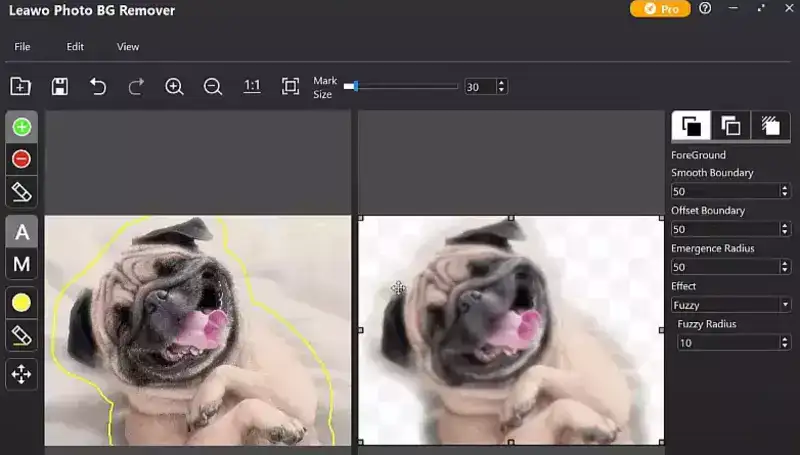Click the Smooth Boundary value field
This screenshot has width=800, height=455.
(724, 191)
